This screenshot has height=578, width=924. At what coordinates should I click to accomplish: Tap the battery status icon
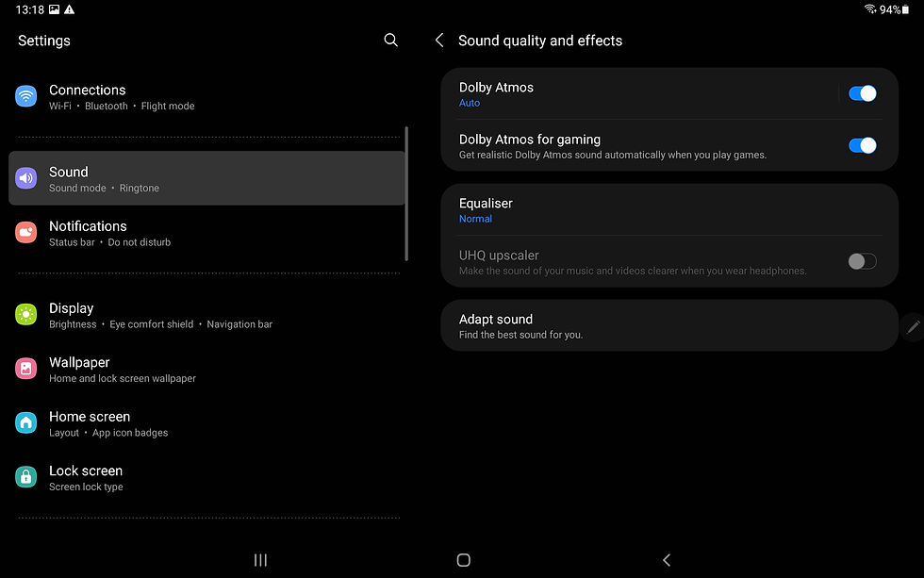pos(906,9)
